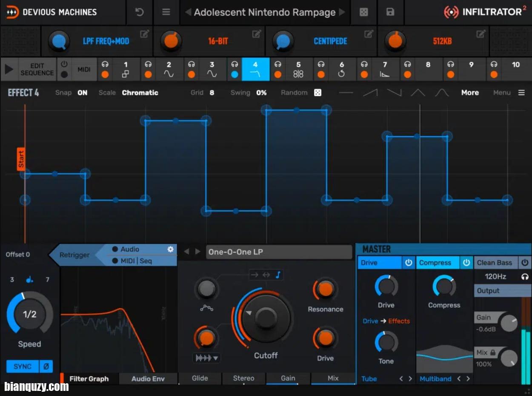Open the Glide tab
532x396 pixels.
pos(200,378)
